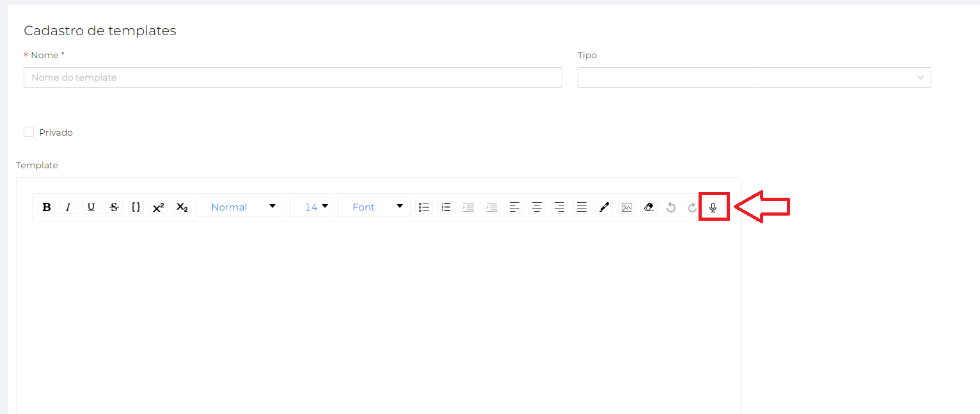Select the strikethrough formatting icon

(x=114, y=207)
